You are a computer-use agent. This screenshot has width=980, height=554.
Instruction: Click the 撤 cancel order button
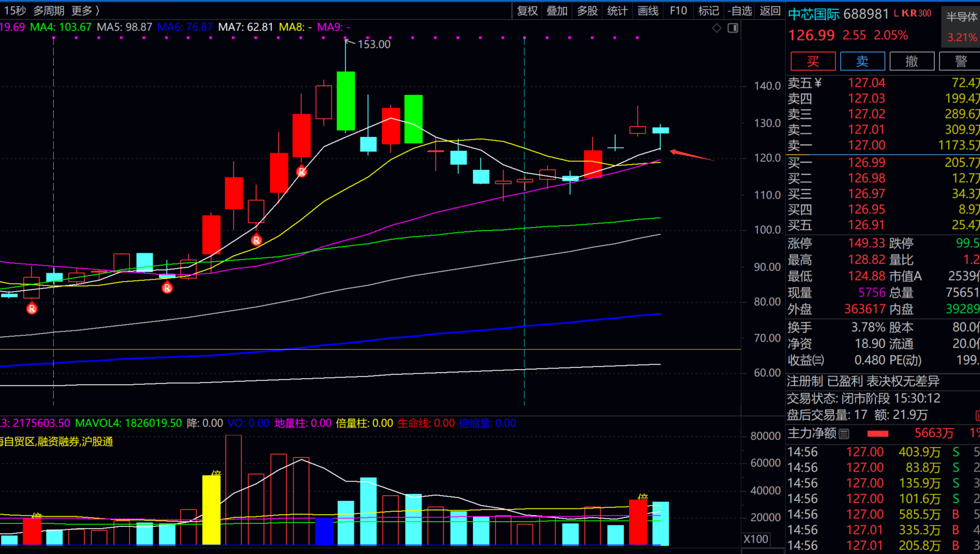tap(911, 61)
